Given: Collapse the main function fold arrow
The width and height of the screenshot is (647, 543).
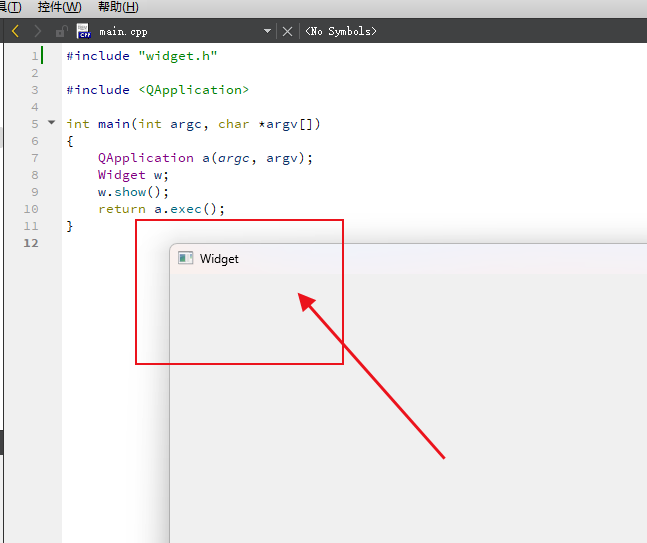Looking at the screenshot, I should tap(52, 122).
